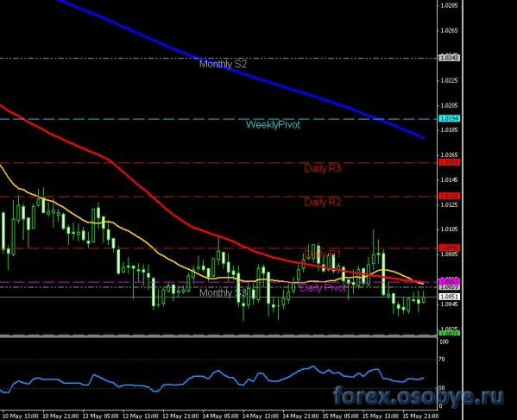The height and width of the screenshot is (420, 517).
Task: Click the '15 May 13:00' time label
Action: point(381,416)
